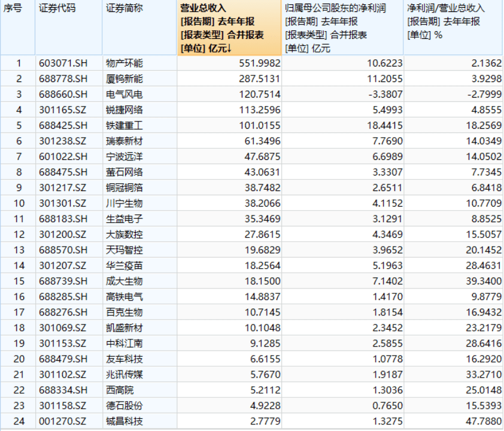Screen dimensions: 504x431
Task: Select the 序号 column header
Action: [x=14, y=8]
